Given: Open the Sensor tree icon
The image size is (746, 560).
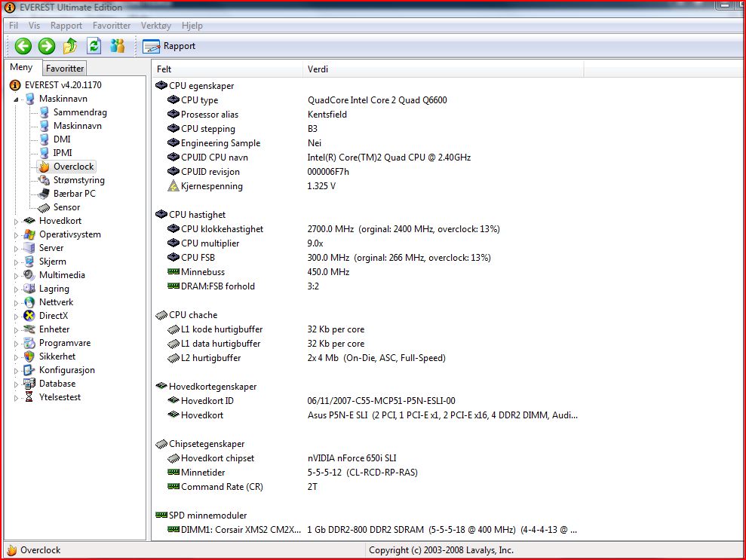Looking at the screenshot, I should point(44,208).
